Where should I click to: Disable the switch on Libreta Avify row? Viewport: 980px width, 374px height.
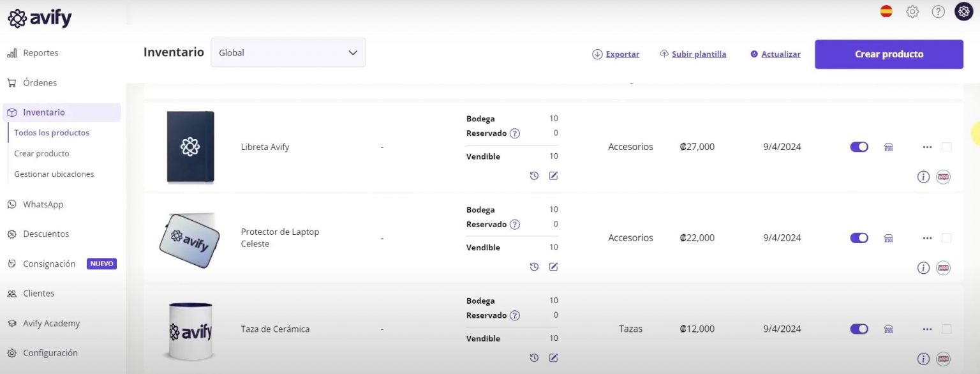pyautogui.click(x=859, y=146)
